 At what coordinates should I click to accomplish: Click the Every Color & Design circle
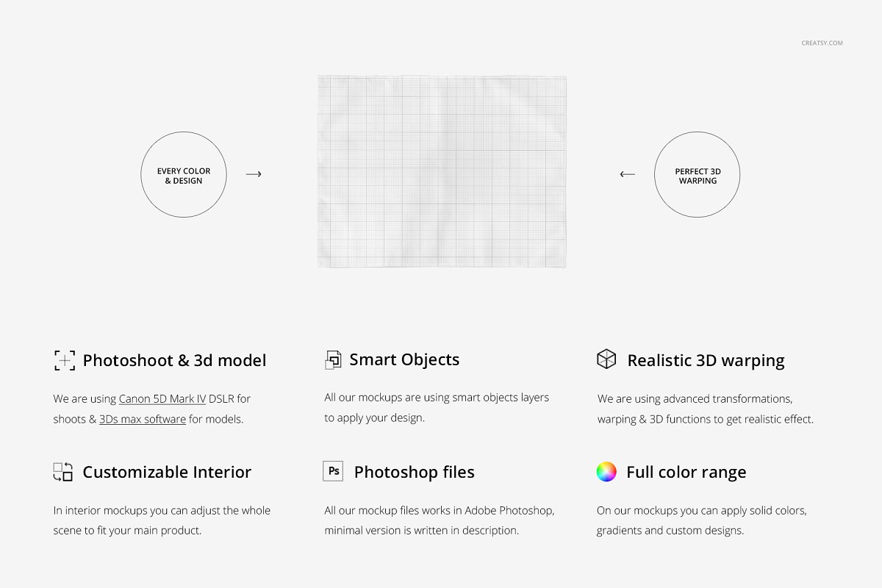pyautogui.click(x=184, y=175)
